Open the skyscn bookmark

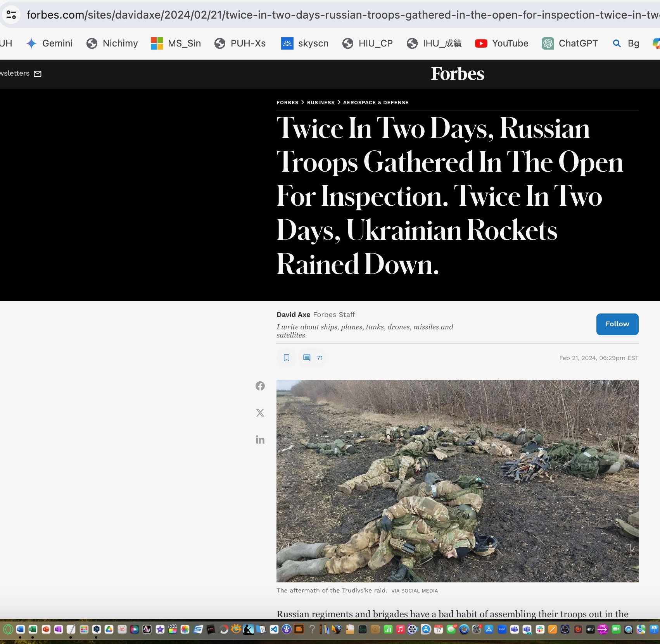[305, 43]
